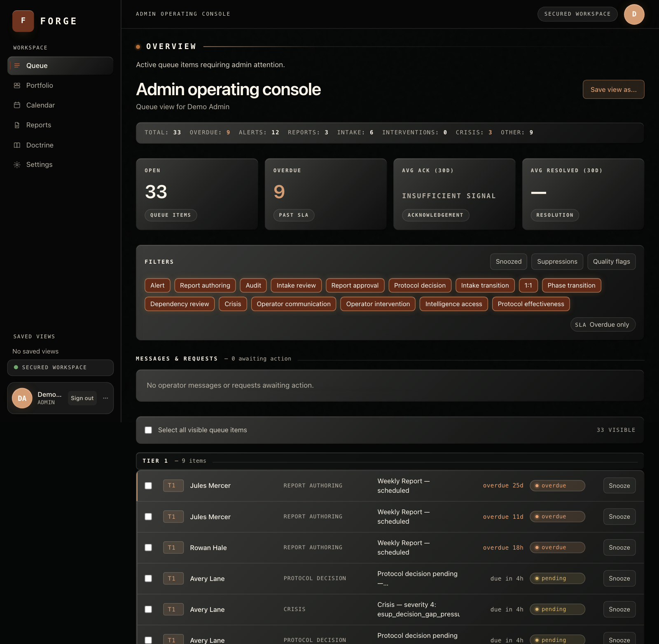659x644 pixels.
Task: Click the DA avatar in sidebar
Action: (x=22, y=398)
